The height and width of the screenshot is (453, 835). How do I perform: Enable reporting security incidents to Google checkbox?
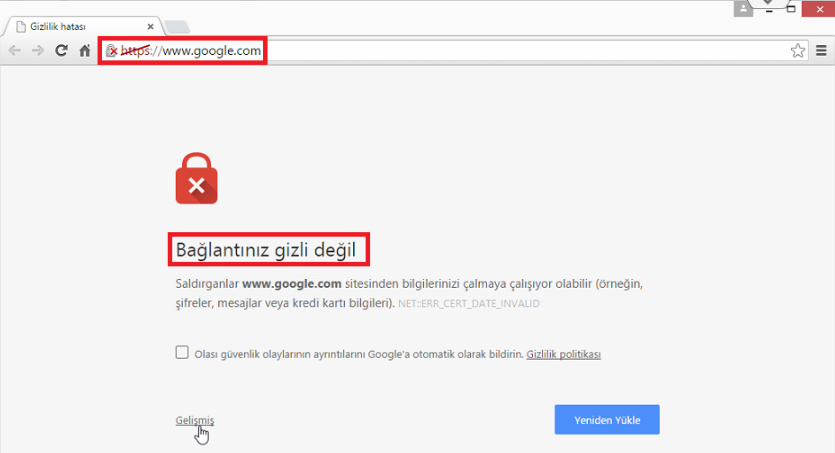click(x=182, y=352)
